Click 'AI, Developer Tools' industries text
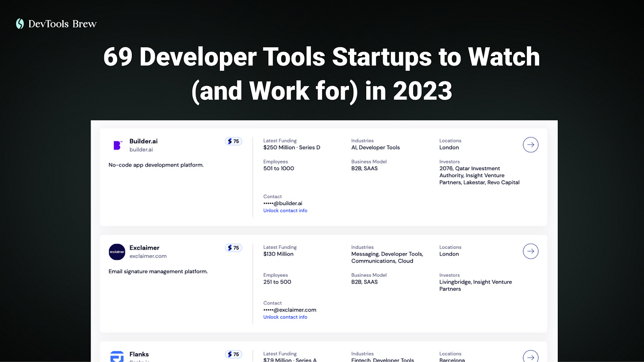Image resolution: width=644 pixels, height=362 pixels. 376,148
